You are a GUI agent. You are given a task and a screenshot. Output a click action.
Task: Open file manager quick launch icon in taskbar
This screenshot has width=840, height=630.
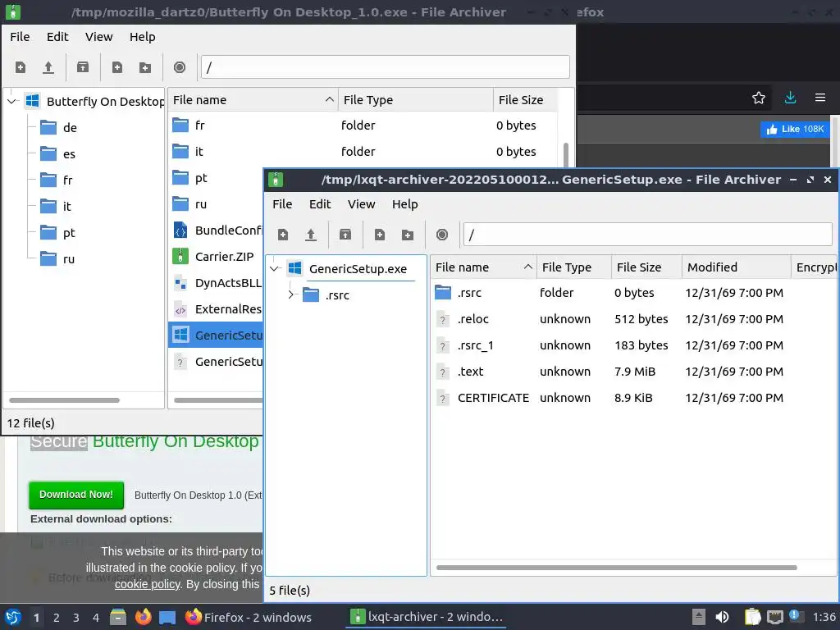pos(118,617)
